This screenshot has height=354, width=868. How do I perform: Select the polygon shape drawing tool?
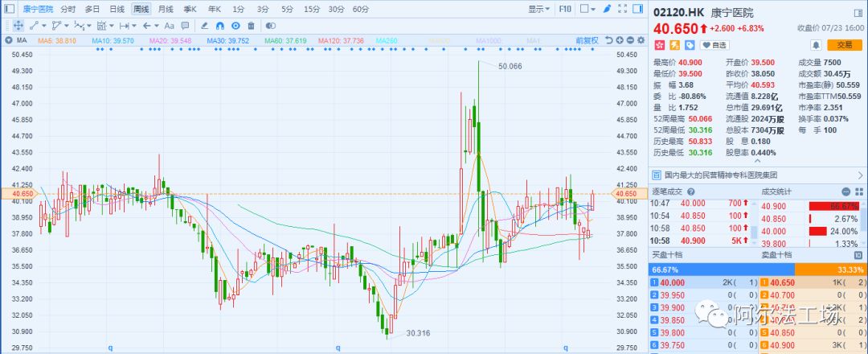[56, 26]
